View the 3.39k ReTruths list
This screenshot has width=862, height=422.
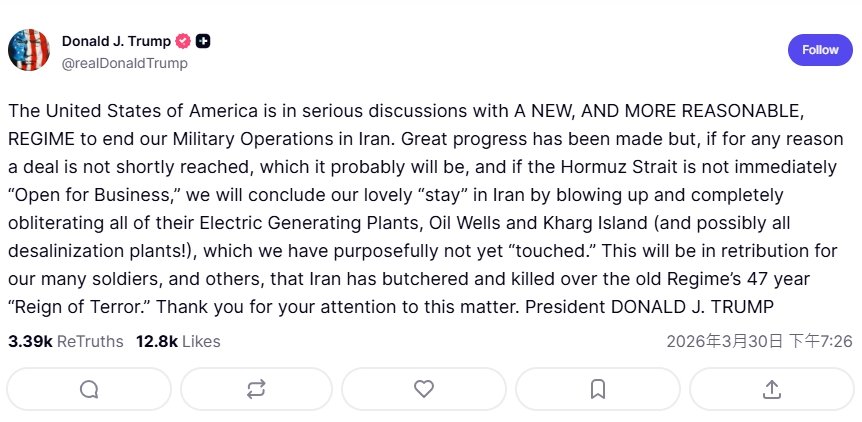66,341
